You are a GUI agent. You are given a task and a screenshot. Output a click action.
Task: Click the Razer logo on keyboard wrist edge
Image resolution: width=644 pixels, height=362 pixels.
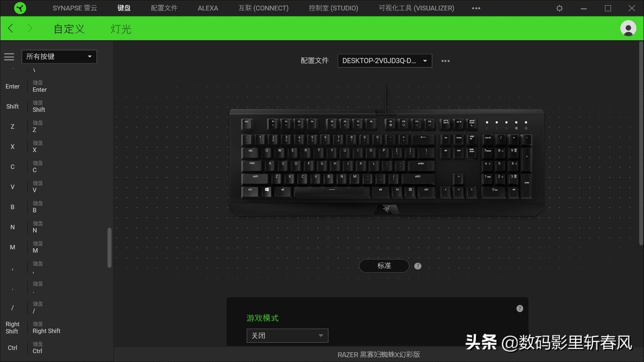[x=386, y=209]
